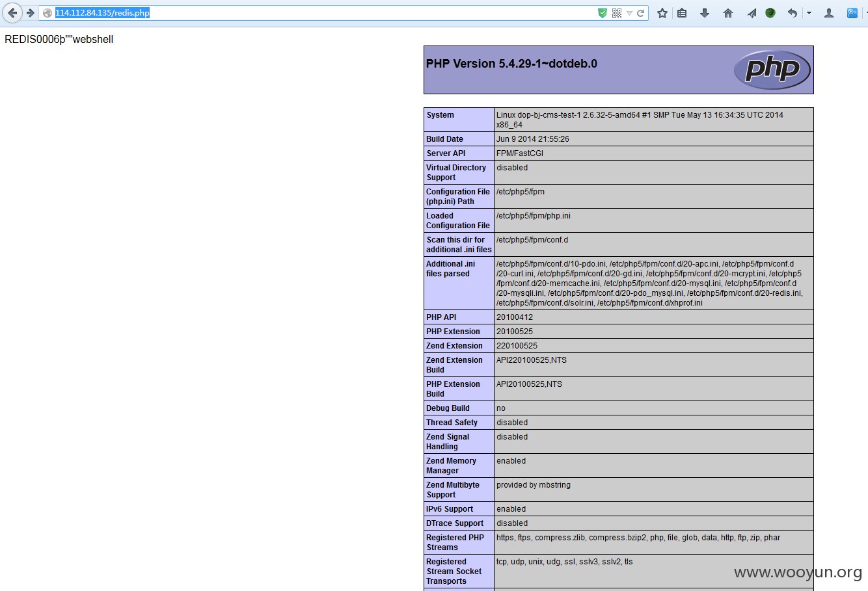Click the Configuration File (php.ini) Path label
This screenshot has width=868, height=591.
(x=457, y=196)
